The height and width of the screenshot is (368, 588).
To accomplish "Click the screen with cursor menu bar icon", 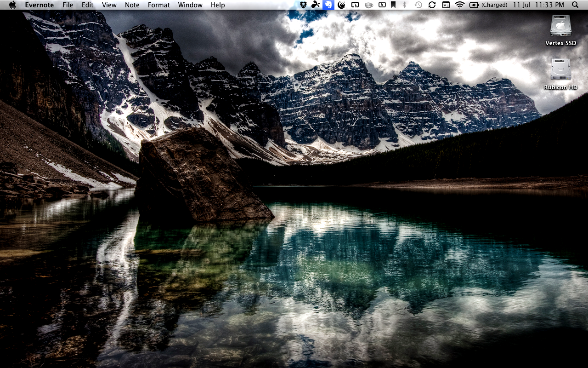I will 382,5.
